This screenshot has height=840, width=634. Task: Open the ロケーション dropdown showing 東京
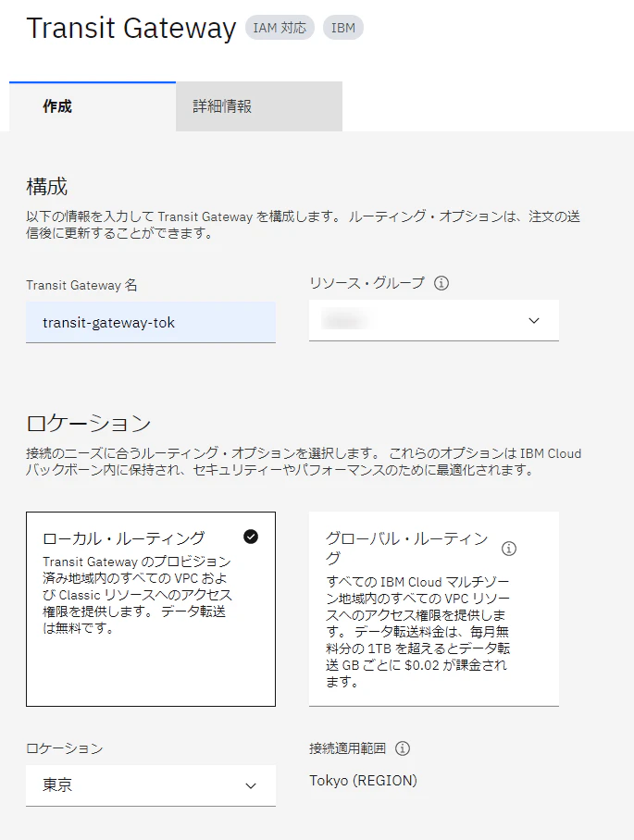(x=151, y=785)
